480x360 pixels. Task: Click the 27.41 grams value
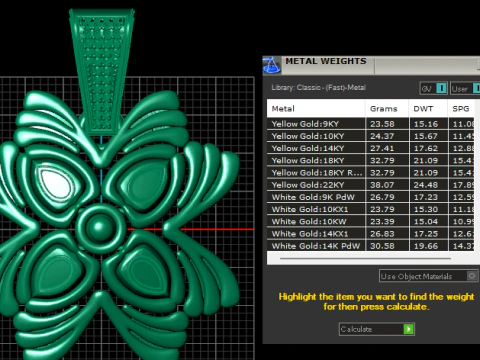pos(382,148)
